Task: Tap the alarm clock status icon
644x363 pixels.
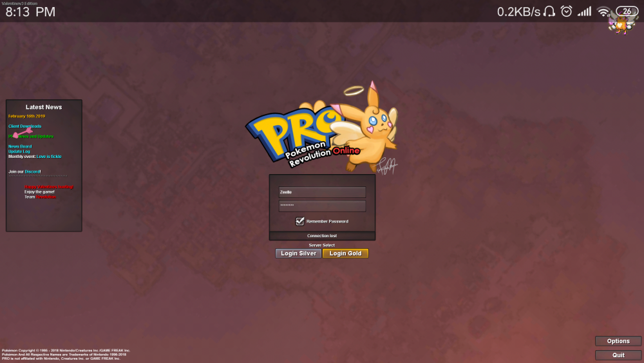Action: click(567, 12)
